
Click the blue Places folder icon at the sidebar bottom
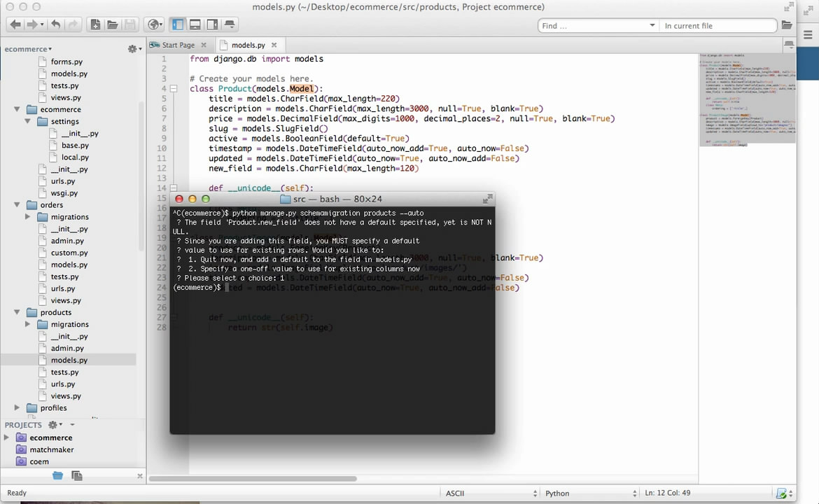point(57,475)
